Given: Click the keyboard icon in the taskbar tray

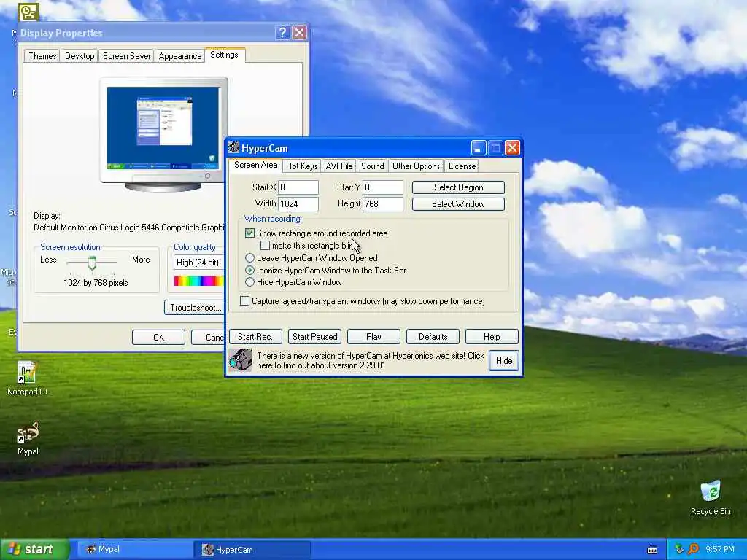Looking at the screenshot, I should (652, 550).
